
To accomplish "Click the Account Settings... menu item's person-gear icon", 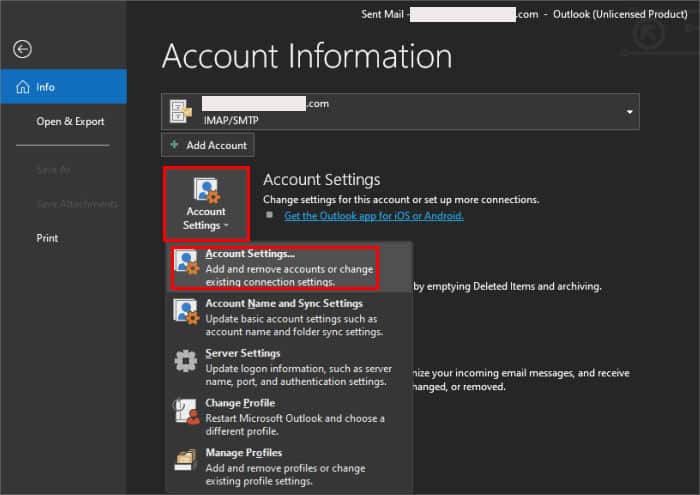I will pyautogui.click(x=186, y=262).
